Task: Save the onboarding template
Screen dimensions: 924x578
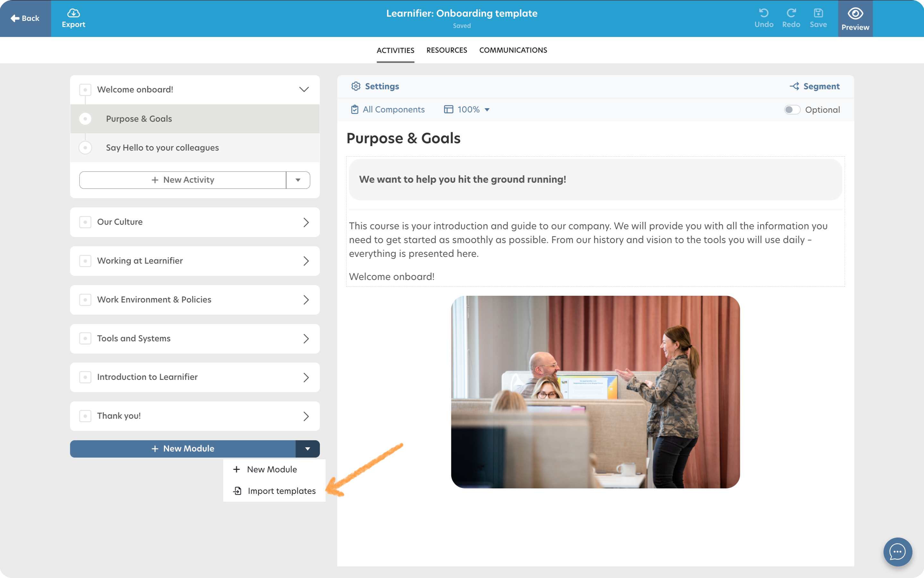Action: [818, 18]
